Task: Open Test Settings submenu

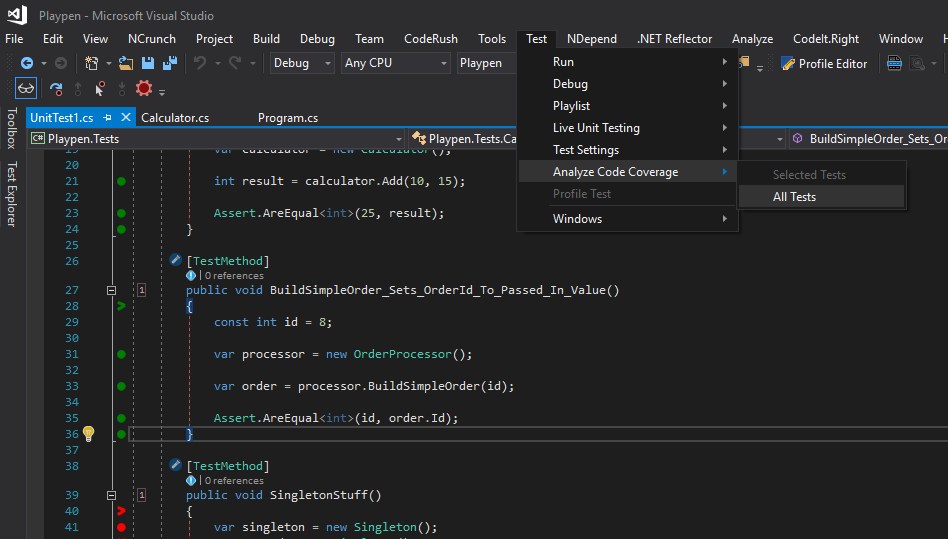Action: pos(628,150)
